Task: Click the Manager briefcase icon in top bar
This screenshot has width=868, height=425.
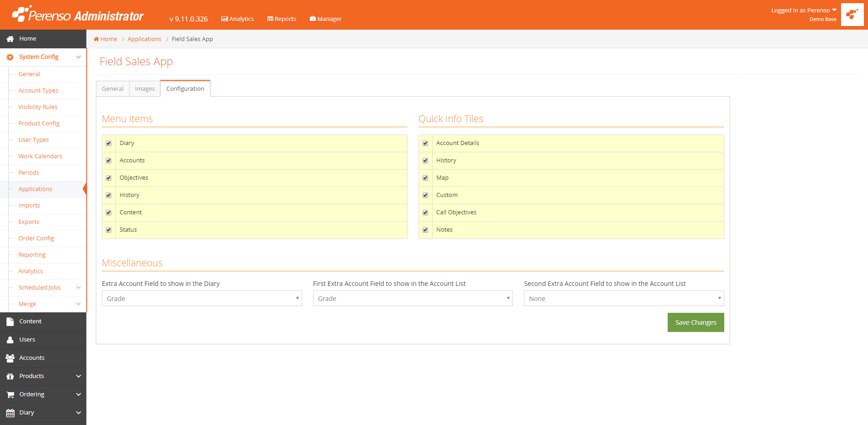Action: click(313, 19)
